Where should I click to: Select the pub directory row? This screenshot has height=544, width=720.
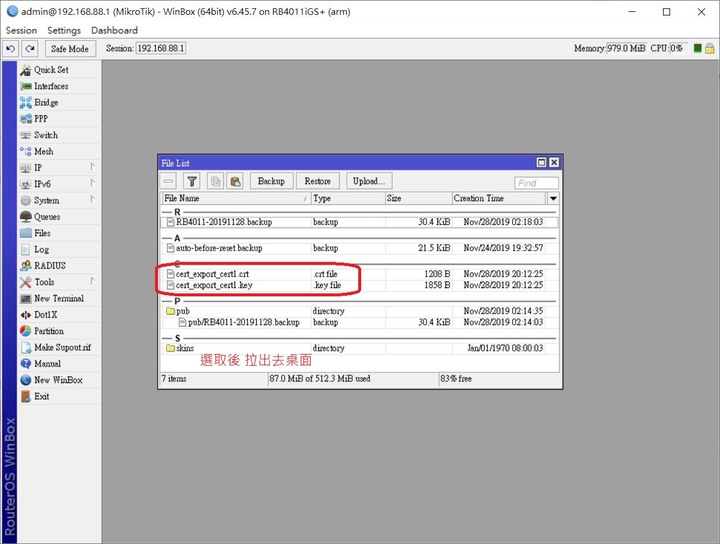click(359, 311)
